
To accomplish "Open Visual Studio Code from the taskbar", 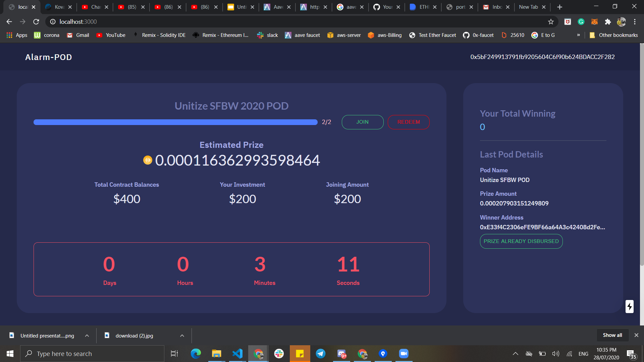I will tap(237, 354).
